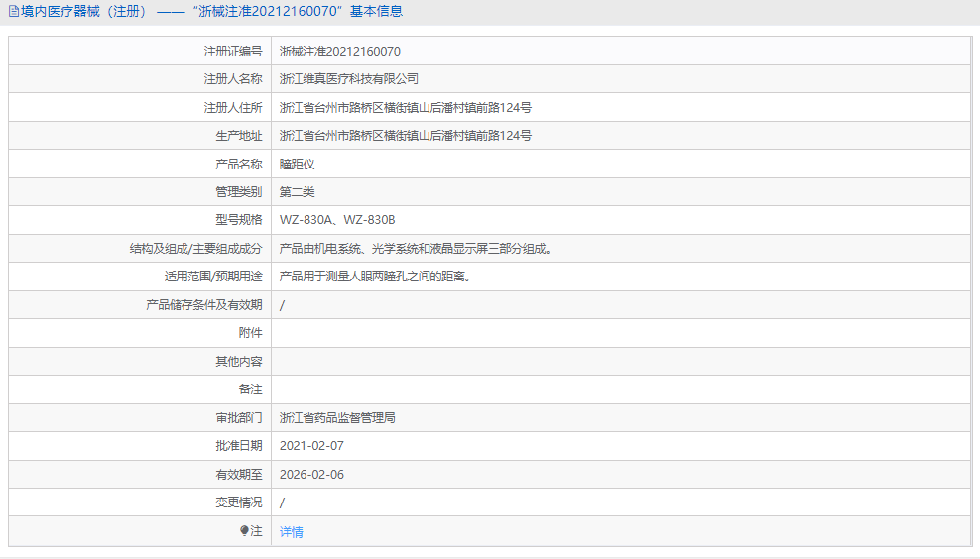This screenshot has width=980, height=559.
Task: Open the 详情 details link
Action: [292, 531]
